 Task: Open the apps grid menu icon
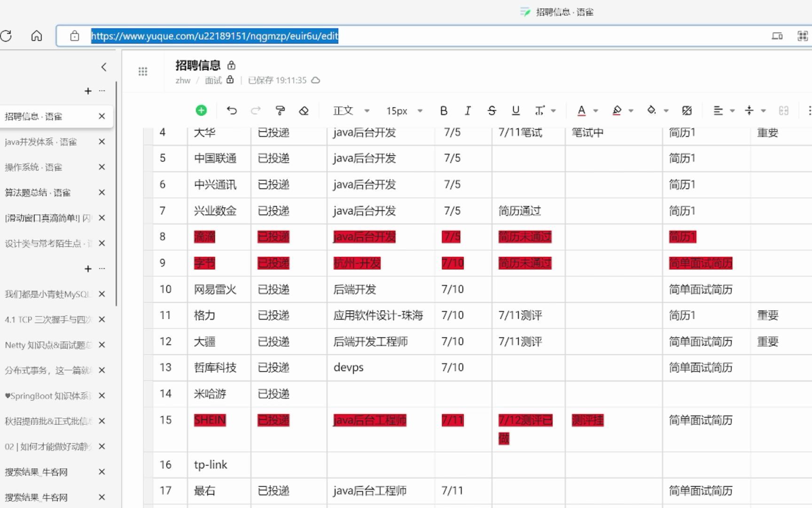pyautogui.click(x=143, y=71)
